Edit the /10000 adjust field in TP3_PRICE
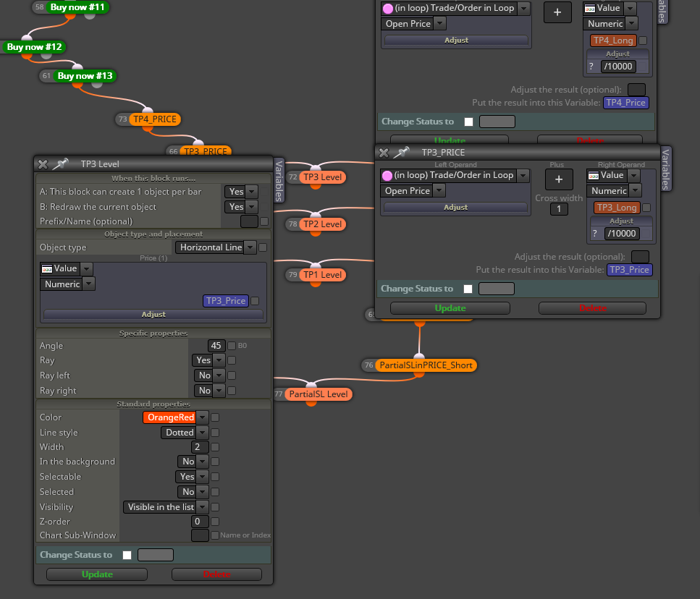The height and width of the screenshot is (599, 700). point(621,234)
